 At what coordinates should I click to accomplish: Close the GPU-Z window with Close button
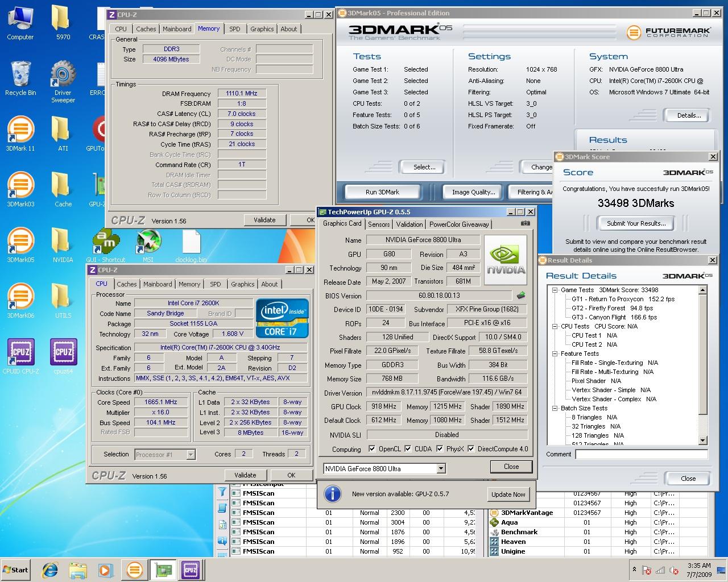point(511,467)
